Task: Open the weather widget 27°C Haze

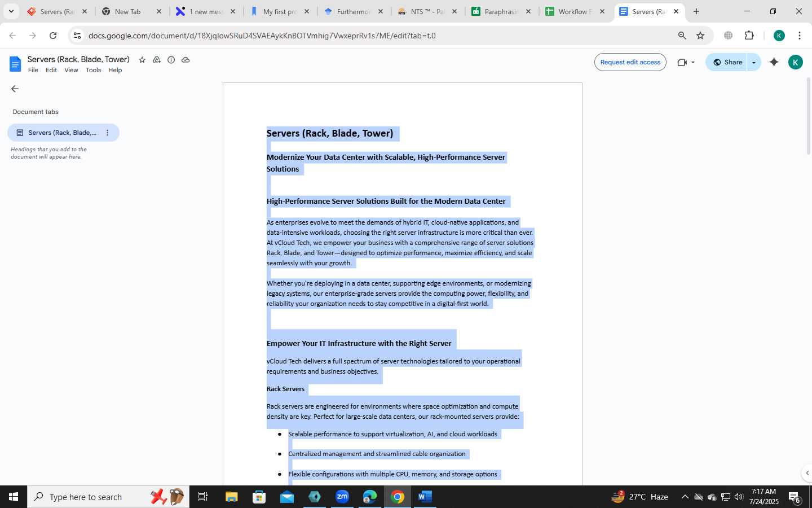Action: 640,497
